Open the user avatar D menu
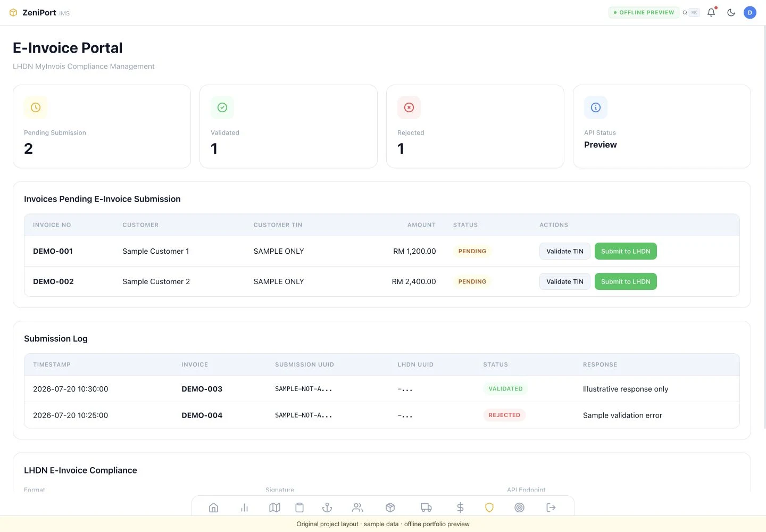The image size is (766, 532). (750, 12)
